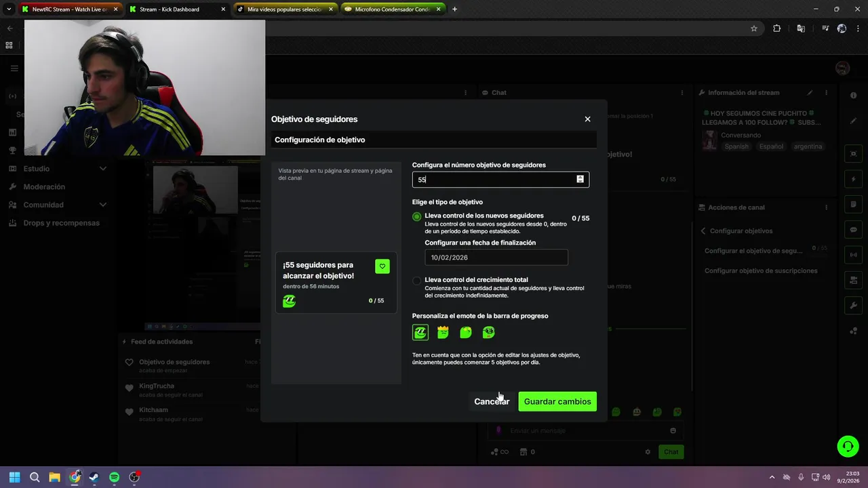868x488 pixels.
Task: Open the browser profile avatar
Action: coord(842,28)
